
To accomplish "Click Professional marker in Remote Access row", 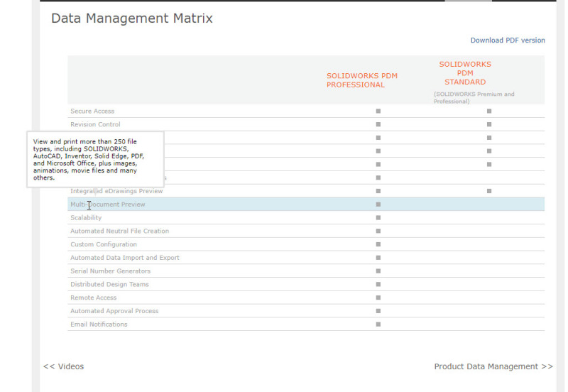I will pos(378,298).
